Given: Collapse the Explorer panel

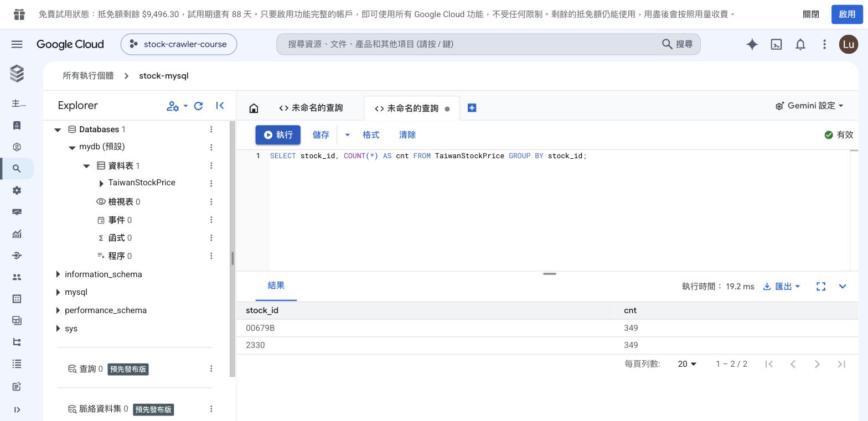Looking at the screenshot, I should click(220, 106).
